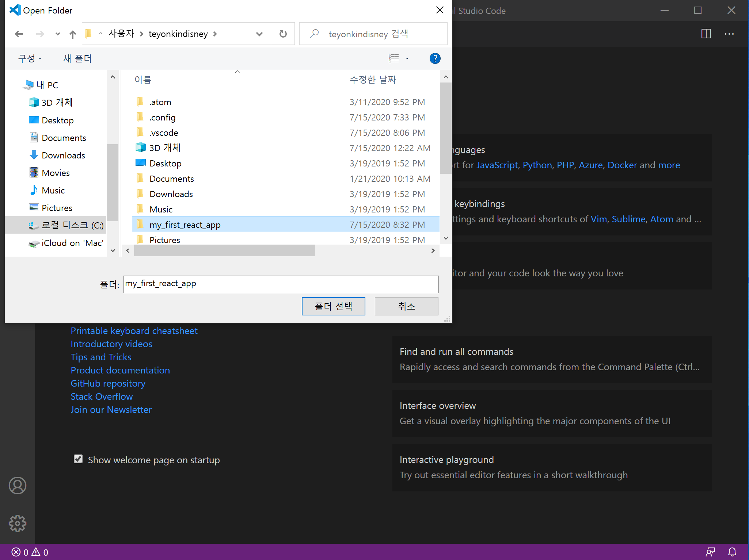
Task: Toggle Show welcome page on startup
Action: [78, 460]
